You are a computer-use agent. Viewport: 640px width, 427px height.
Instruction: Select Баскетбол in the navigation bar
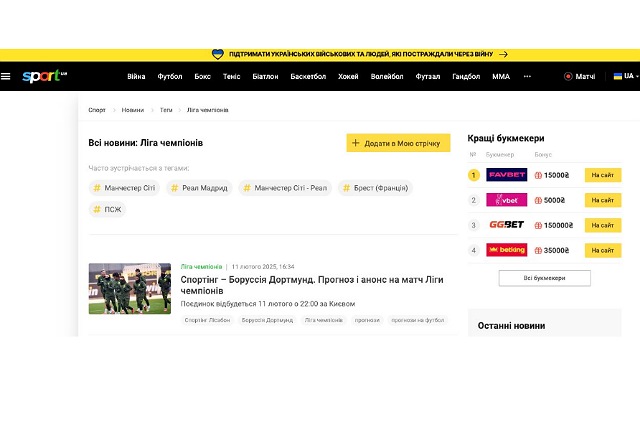[307, 76]
